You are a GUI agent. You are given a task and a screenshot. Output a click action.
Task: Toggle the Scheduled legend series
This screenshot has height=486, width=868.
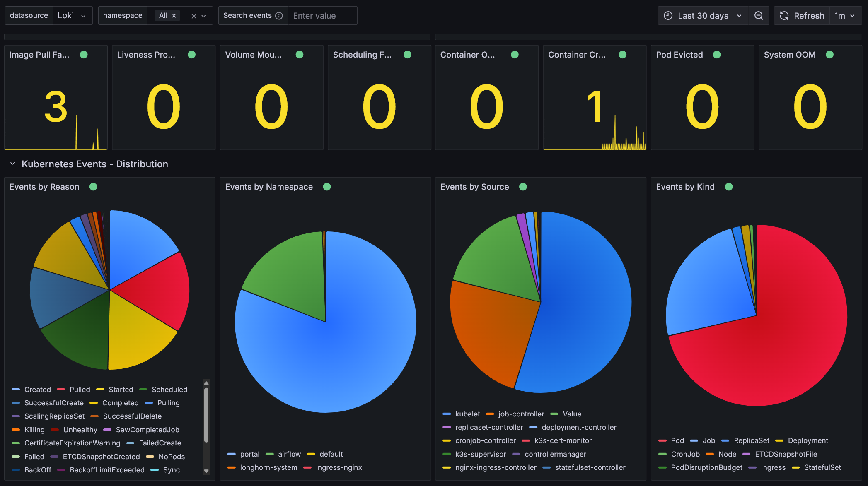coord(169,390)
